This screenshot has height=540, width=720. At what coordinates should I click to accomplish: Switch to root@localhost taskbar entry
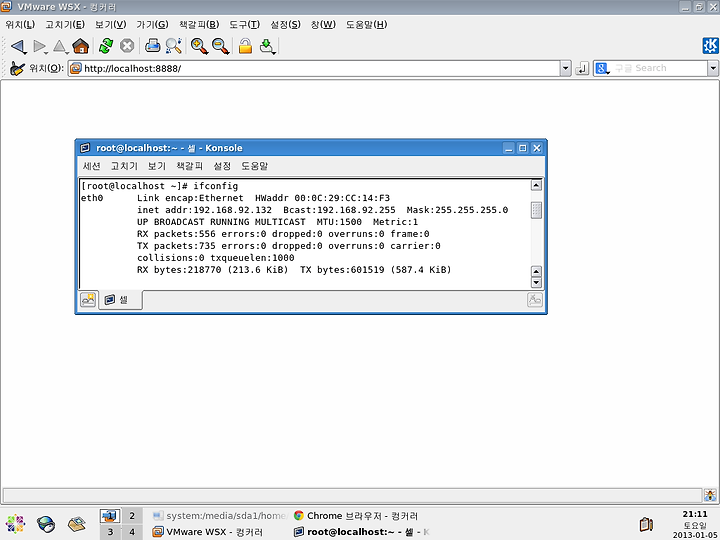(x=361, y=532)
